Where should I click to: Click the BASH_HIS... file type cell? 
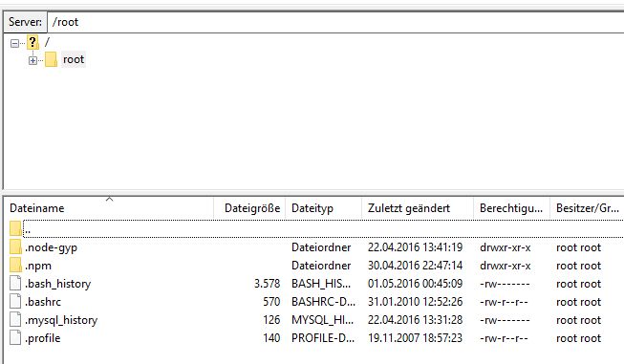point(321,284)
